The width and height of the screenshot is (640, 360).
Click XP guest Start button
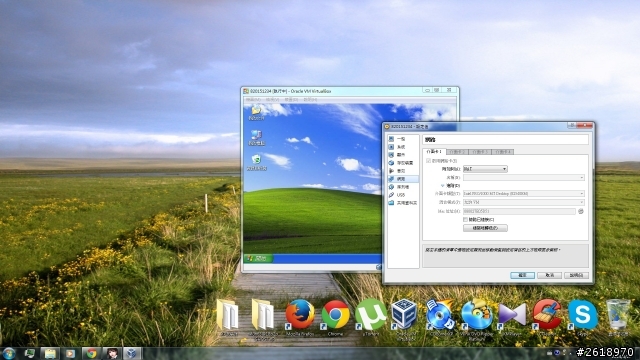click(x=259, y=258)
